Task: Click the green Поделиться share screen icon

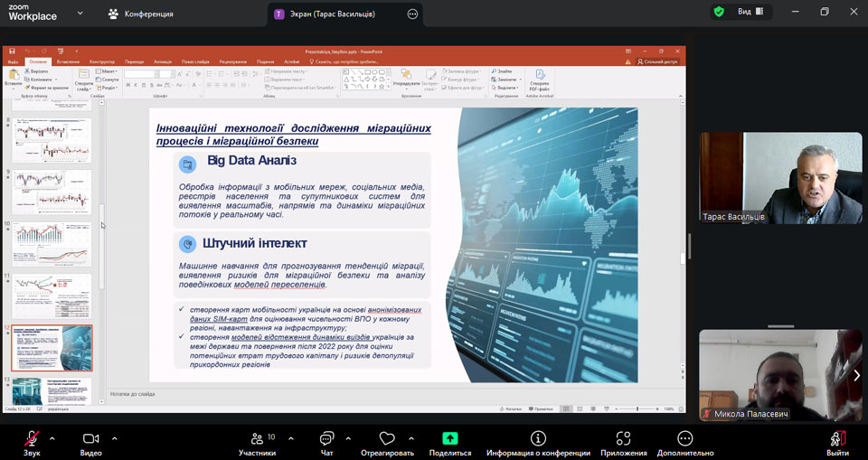Action: (x=449, y=439)
